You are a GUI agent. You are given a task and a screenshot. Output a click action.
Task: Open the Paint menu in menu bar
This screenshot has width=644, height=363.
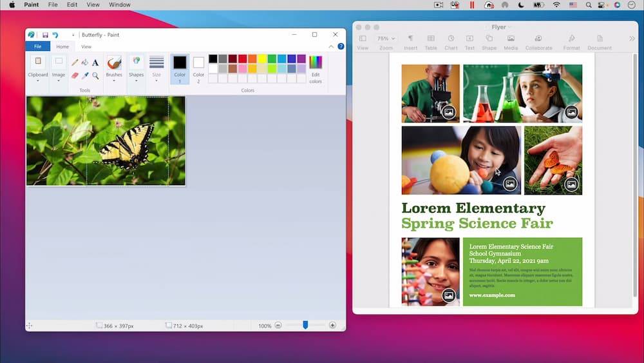click(31, 5)
